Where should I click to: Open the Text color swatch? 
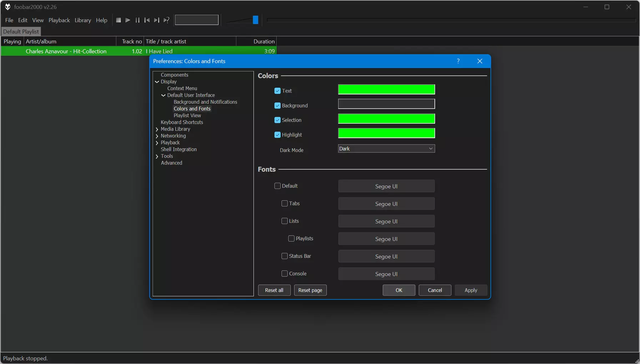pyautogui.click(x=386, y=89)
